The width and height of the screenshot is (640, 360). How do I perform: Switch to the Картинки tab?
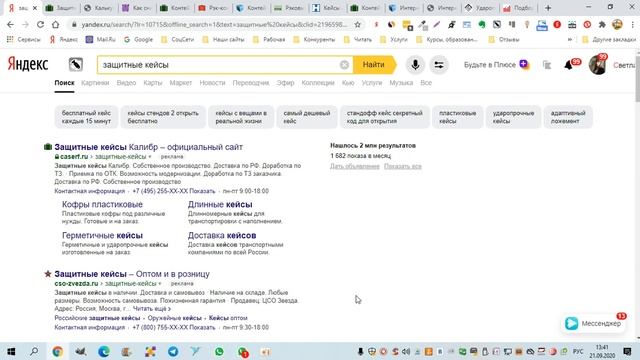(95, 83)
